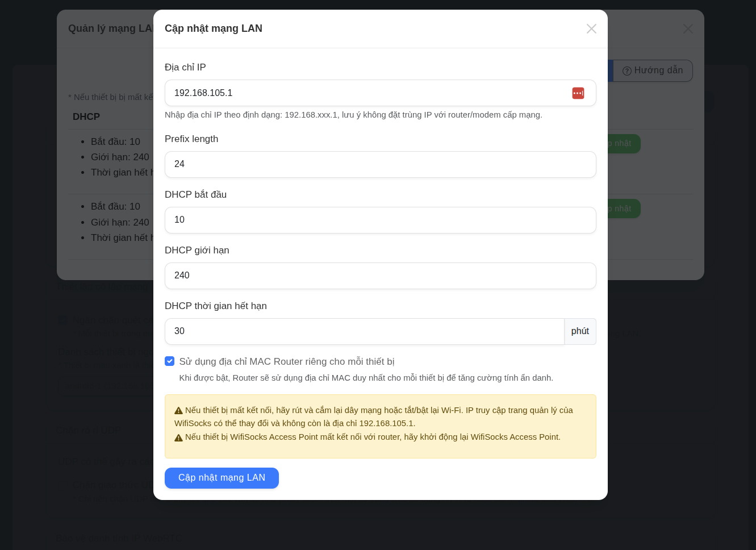The height and width of the screenshot is (550, 756).
Task: Click the password manager icon in IP field
Action: click(578, 93)
